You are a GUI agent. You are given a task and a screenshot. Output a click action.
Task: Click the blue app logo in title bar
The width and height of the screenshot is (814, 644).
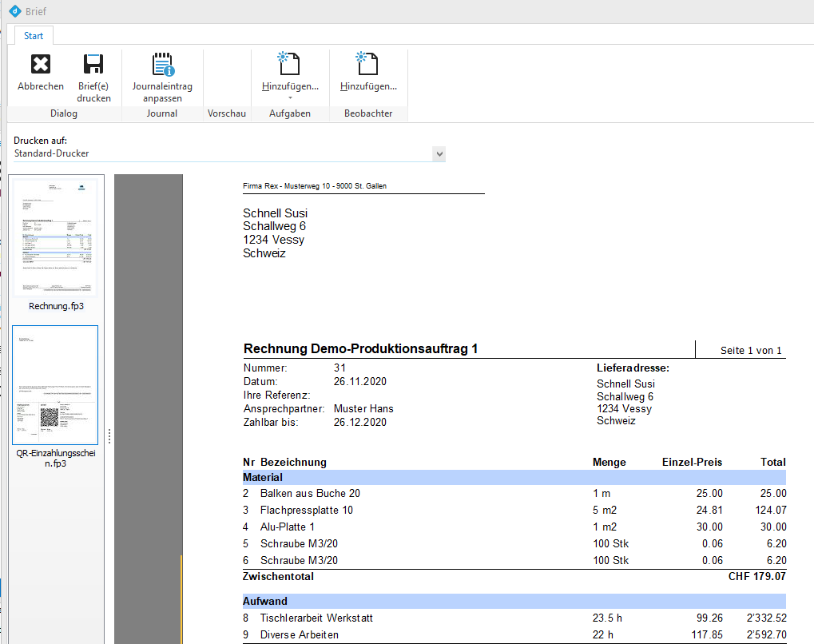tap(14, 11)
